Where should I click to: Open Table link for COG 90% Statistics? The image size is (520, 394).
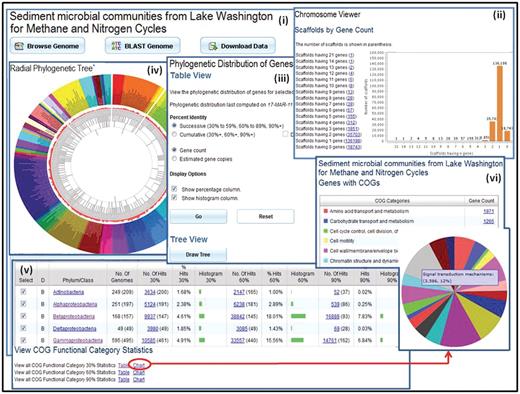tap(124, 380)
